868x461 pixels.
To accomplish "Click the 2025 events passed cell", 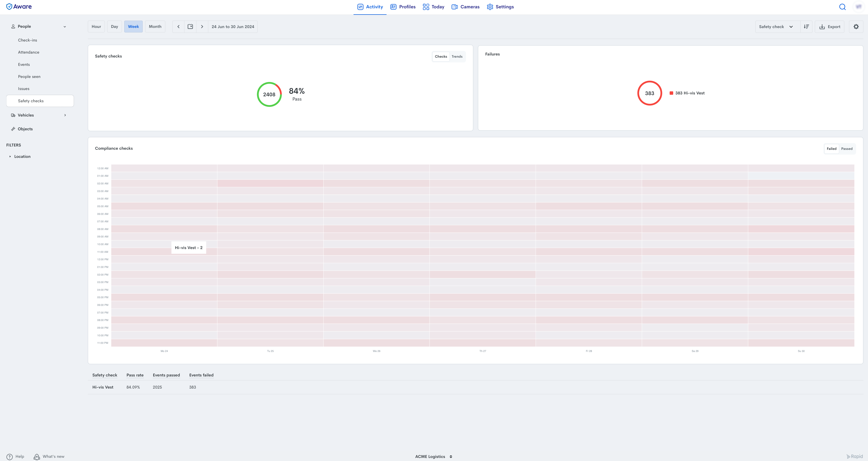I will 157,387.
